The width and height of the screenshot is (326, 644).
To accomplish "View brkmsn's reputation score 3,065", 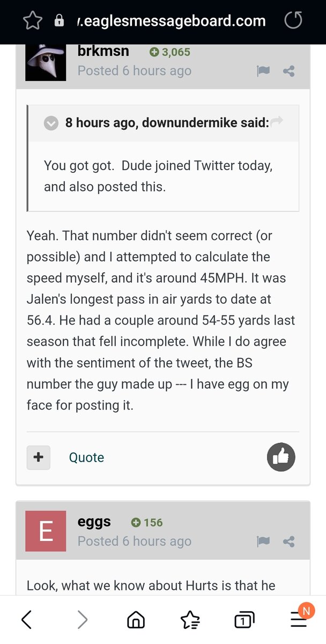I will (170, 52).
